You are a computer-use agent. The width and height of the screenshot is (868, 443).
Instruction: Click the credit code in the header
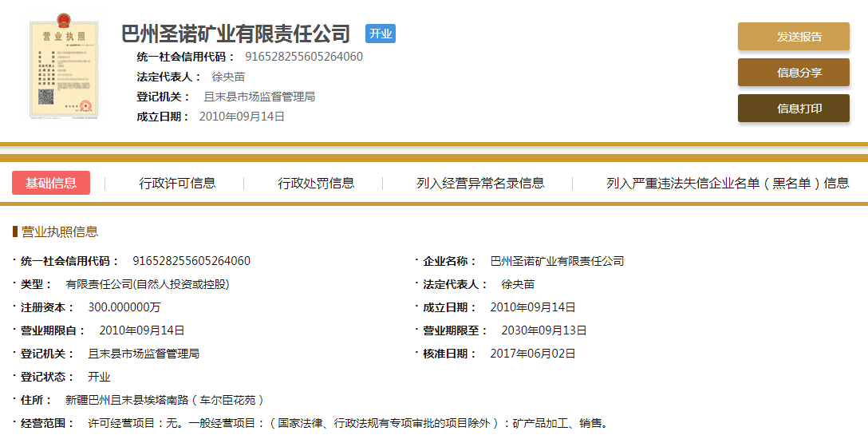click(x=303, y=57)
